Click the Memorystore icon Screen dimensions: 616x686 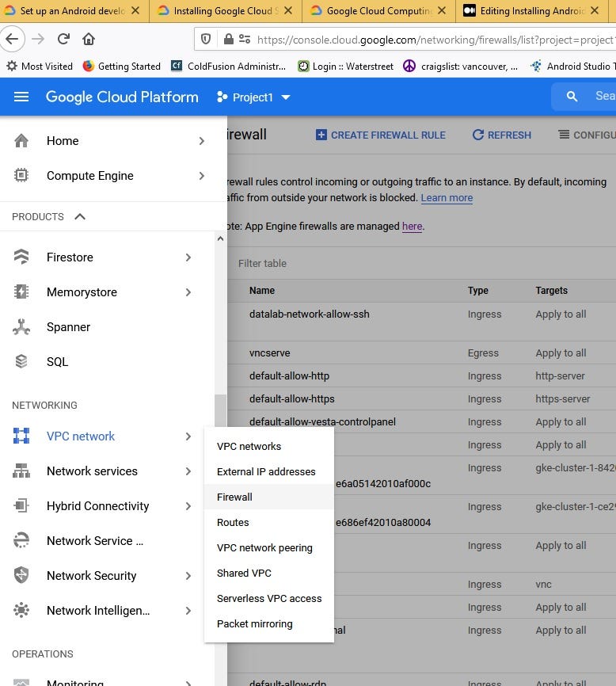(x=21, y=292)
